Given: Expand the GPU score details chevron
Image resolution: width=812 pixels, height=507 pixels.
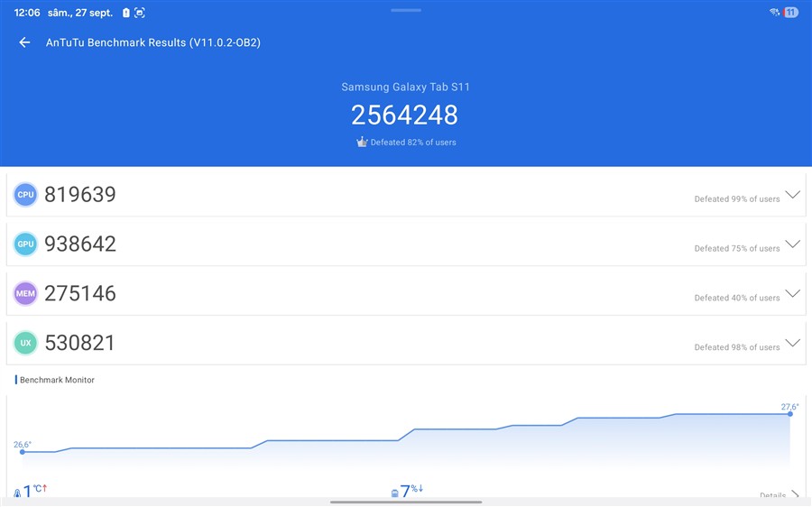Looking at the screenshot, I should click(792, 244).
